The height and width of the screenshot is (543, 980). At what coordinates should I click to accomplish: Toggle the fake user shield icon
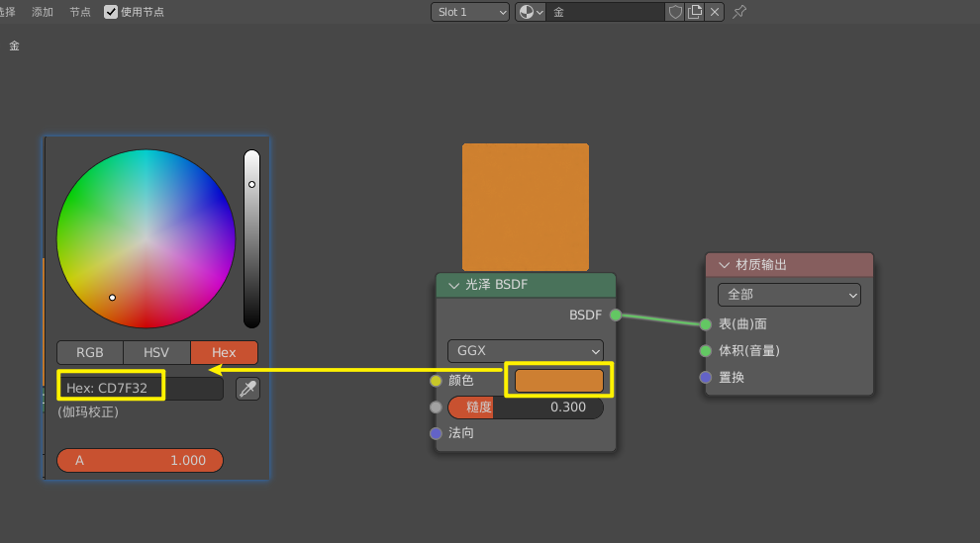[674, 12]
